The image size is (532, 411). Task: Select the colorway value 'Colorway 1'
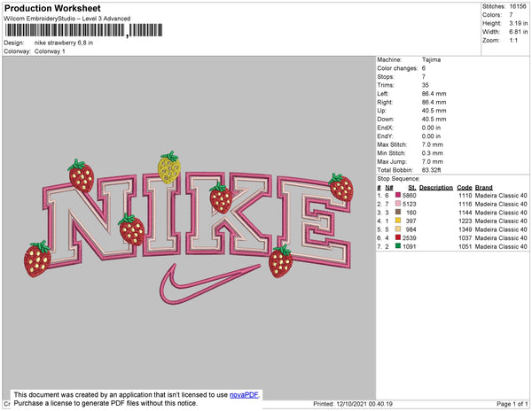[x=50, y=51]
